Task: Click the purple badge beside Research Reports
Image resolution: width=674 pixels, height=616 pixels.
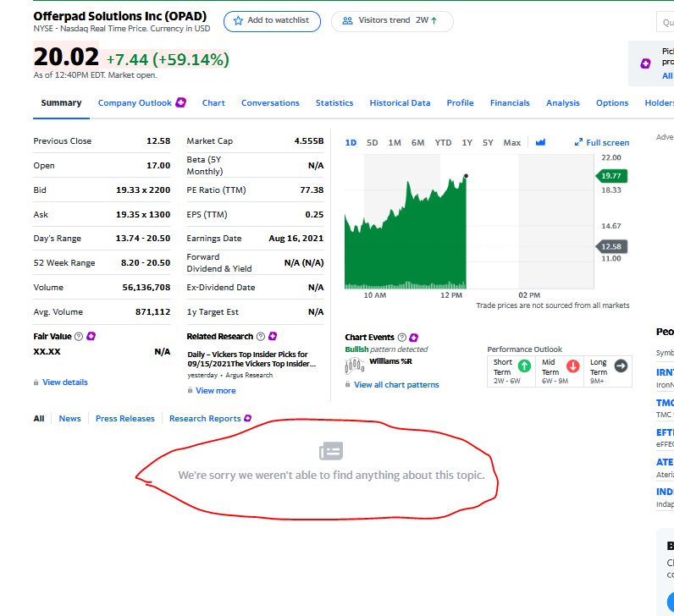Action: click(x=247, y=418)
